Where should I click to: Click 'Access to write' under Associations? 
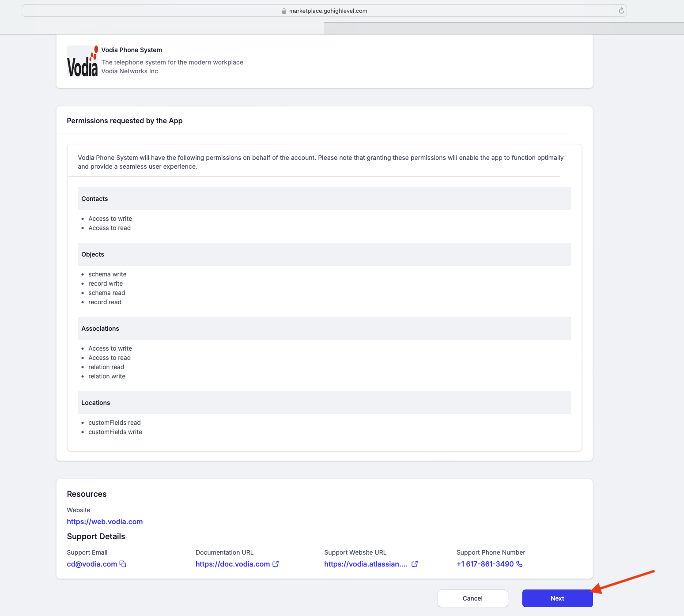[110, 348]
